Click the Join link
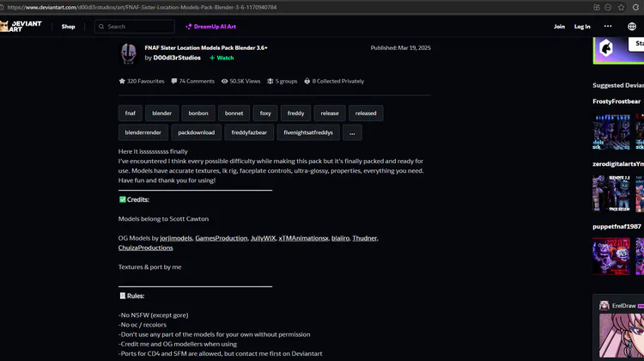 click(559, 27)
